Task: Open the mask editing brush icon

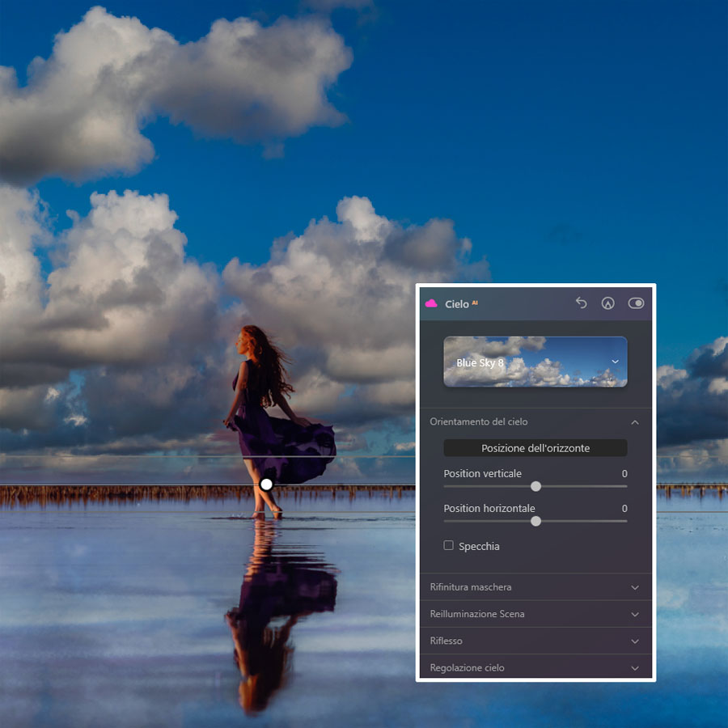Action: [x=608, y=303]
